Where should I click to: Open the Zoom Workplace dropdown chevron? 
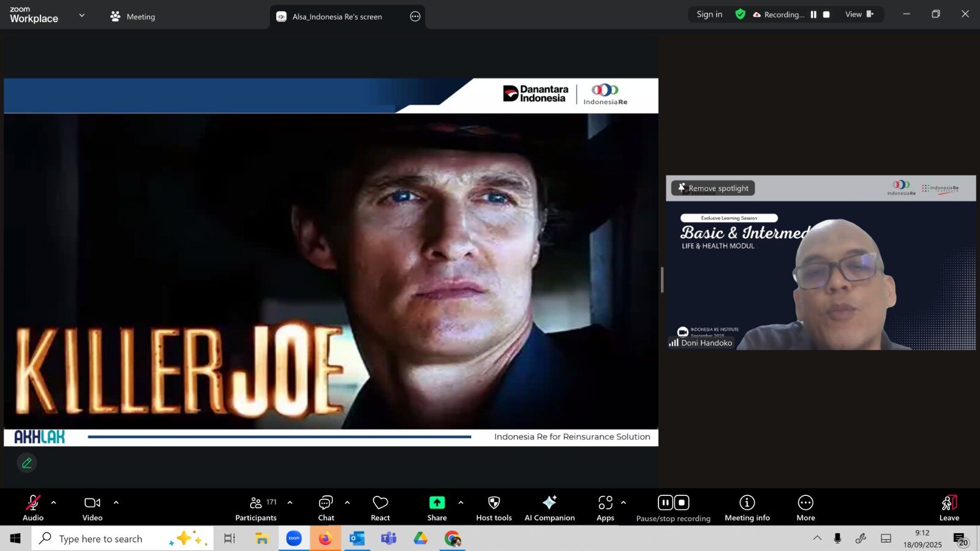coord(82,15)
